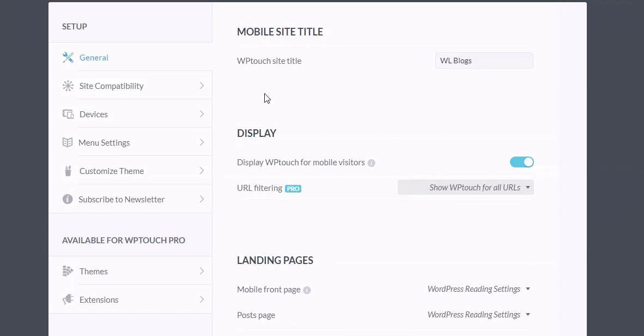The height and width of the screenshot is (336, 644).
Task: Open the Menu Settings section
Action: point(130,142)
